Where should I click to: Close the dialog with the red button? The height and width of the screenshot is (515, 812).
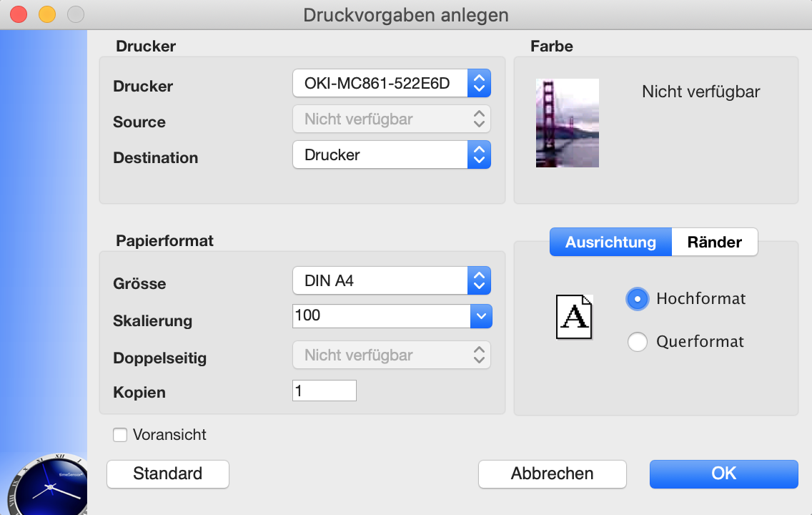point(19,14)
